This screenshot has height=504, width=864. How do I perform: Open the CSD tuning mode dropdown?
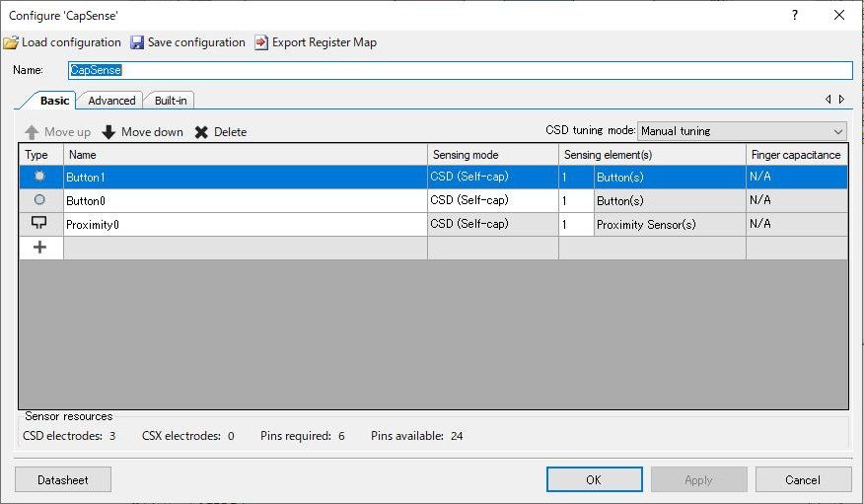[742, 131]
